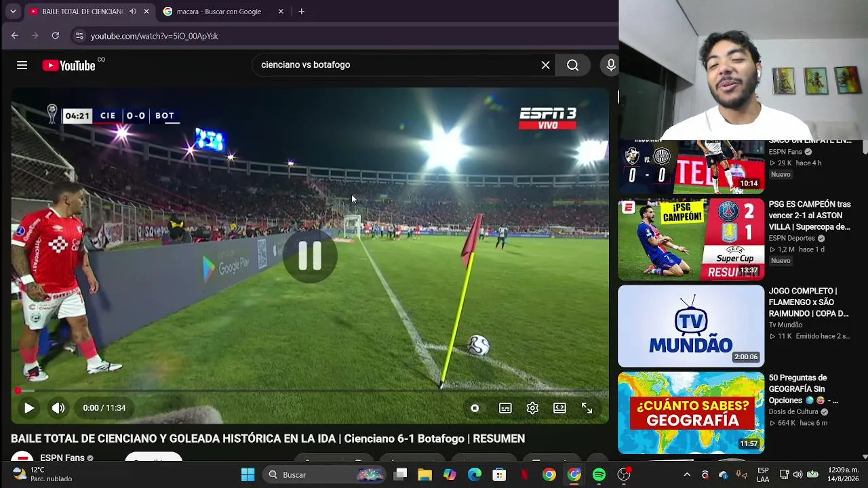Open the taskbar app icon with red notification dot

pyautogui.click(x=624, y=474)
